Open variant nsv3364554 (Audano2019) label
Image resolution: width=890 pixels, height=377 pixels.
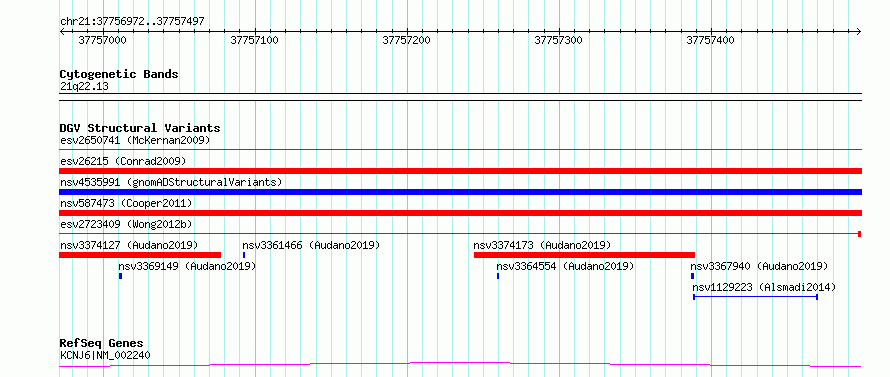[565, 266]
